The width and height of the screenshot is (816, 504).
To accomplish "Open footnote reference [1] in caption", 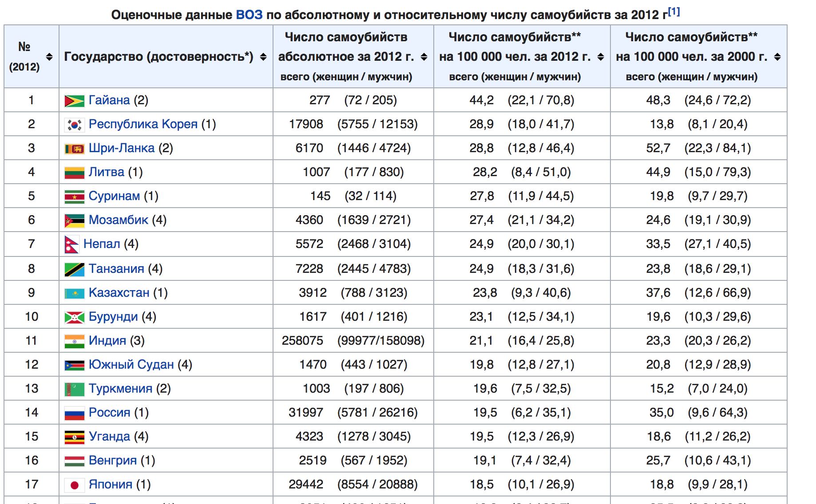I will [x=673, y=12].
